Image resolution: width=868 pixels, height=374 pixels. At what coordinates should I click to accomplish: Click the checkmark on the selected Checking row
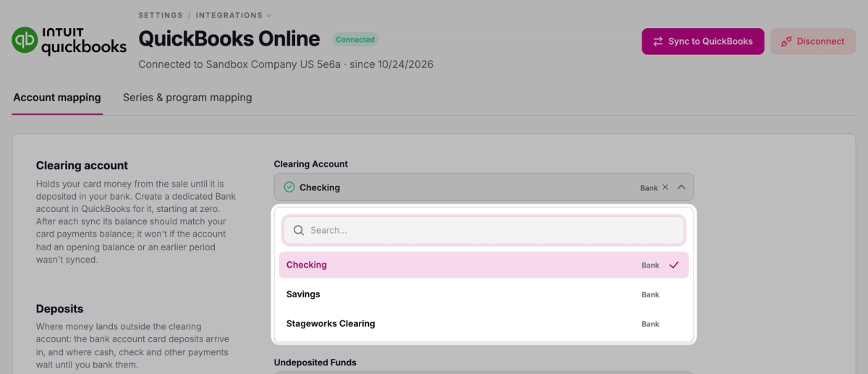[674, 265]
